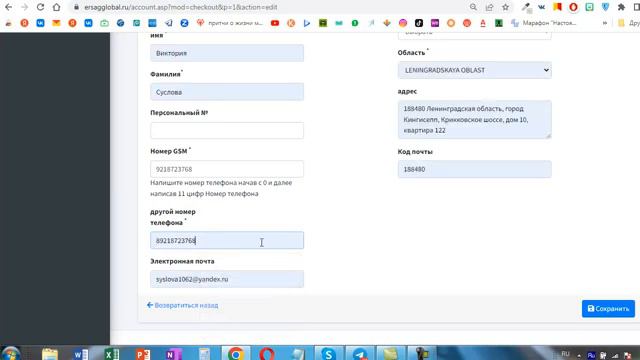Viewport: 640px width, 360px height.
Task: Click the Фамилия field containing Суслова
Action: 227,92
